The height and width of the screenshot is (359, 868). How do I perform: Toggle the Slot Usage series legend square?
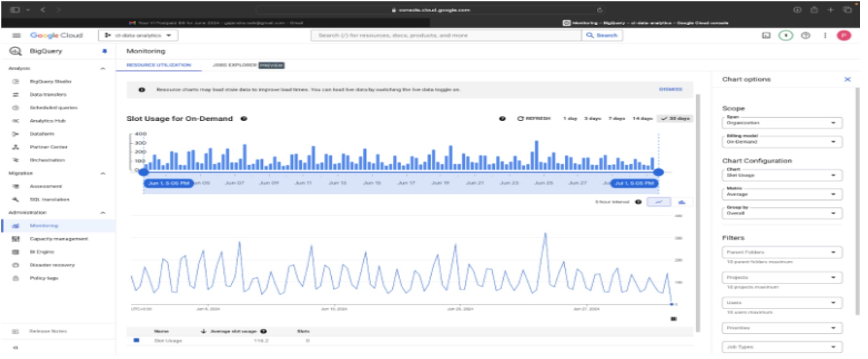coord(136,341)
